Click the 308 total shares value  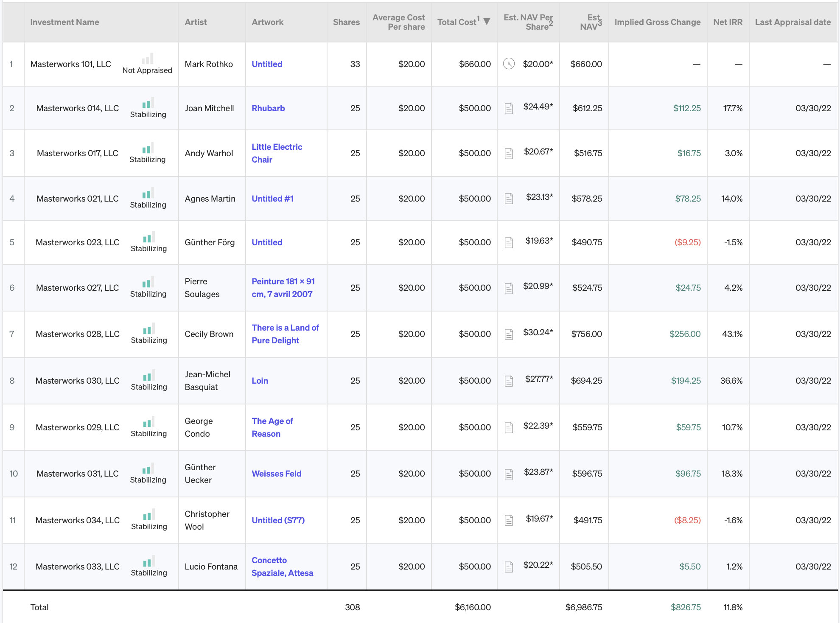click(352, 607)
